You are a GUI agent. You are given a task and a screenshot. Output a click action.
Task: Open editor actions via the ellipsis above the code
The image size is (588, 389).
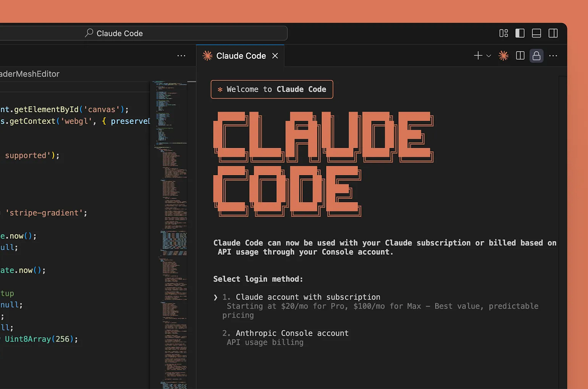181,55
